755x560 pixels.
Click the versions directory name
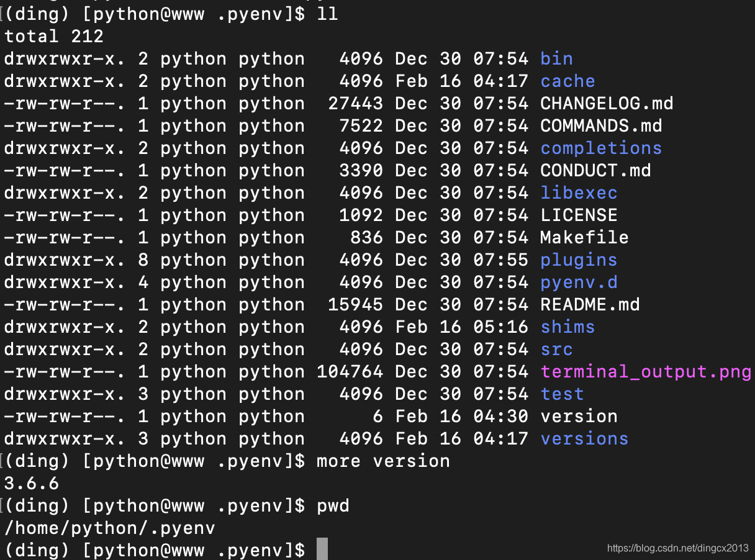(584, 439)
